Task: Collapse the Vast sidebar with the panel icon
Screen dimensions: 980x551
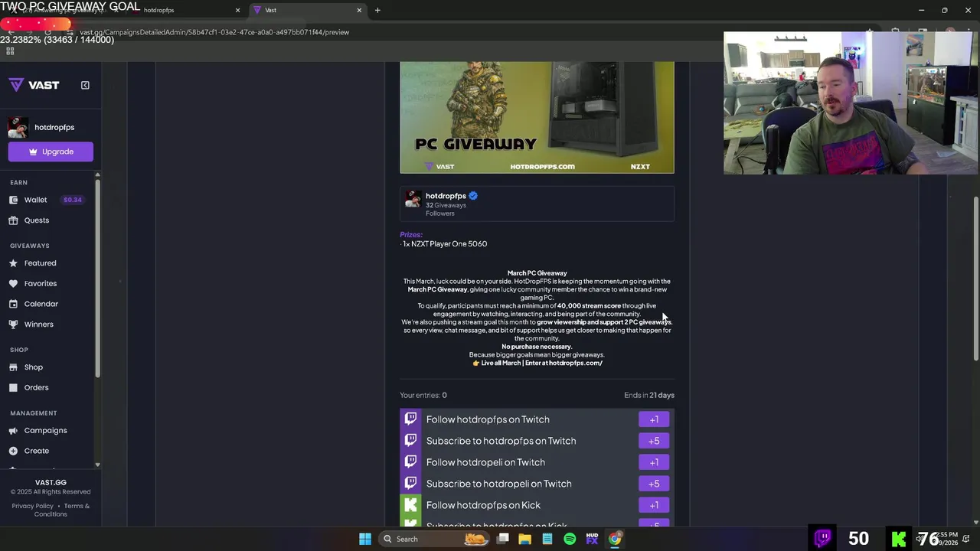Action: point(85,85)
